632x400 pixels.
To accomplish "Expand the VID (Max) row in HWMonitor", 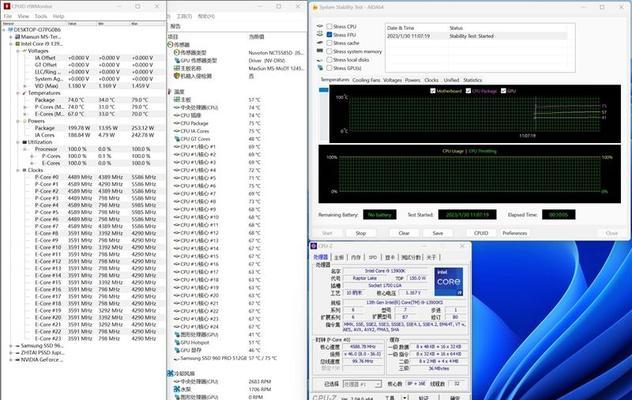I will pyautogui.click(x=25, y=86).
